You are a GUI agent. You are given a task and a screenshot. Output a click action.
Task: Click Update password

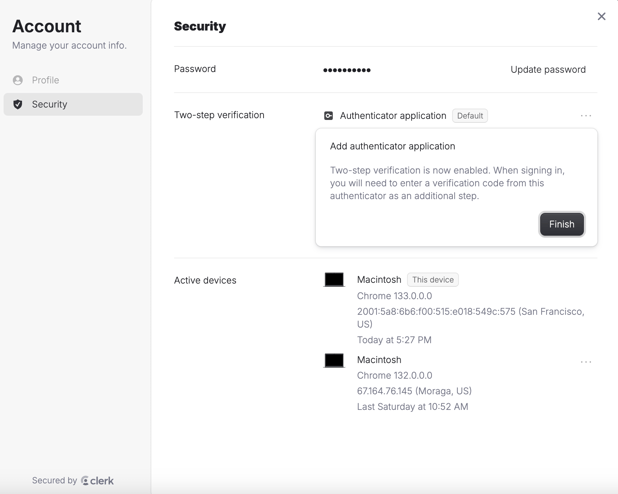tap(548, 70)
